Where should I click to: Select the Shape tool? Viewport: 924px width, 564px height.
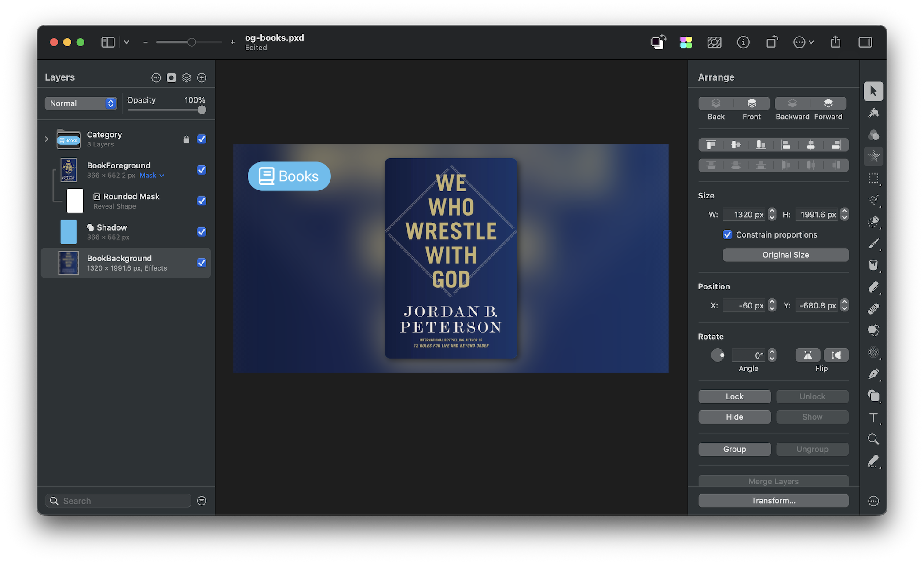[x=873, y=396]
